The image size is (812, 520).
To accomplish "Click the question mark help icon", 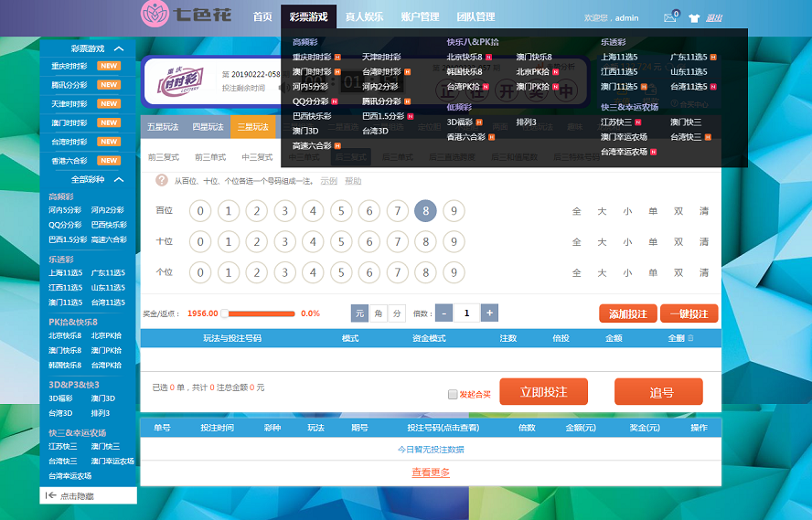I will [x=162, y=181].
